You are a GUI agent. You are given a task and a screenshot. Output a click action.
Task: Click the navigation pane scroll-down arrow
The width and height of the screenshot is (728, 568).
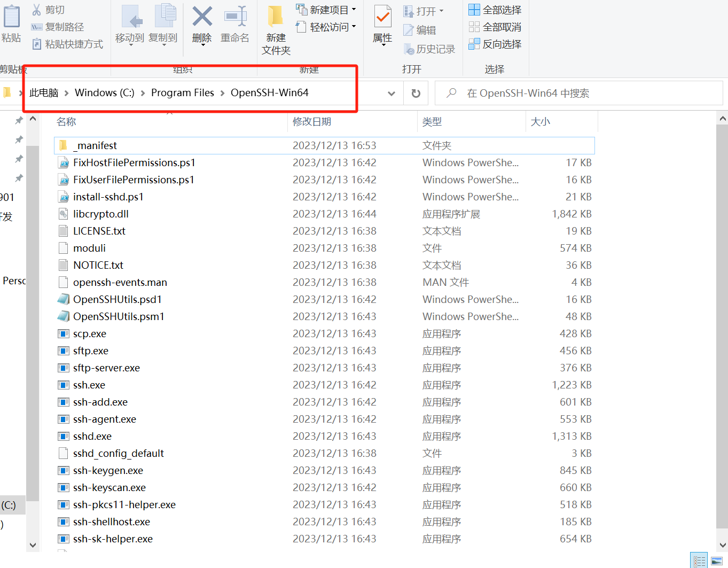[33, 545]
